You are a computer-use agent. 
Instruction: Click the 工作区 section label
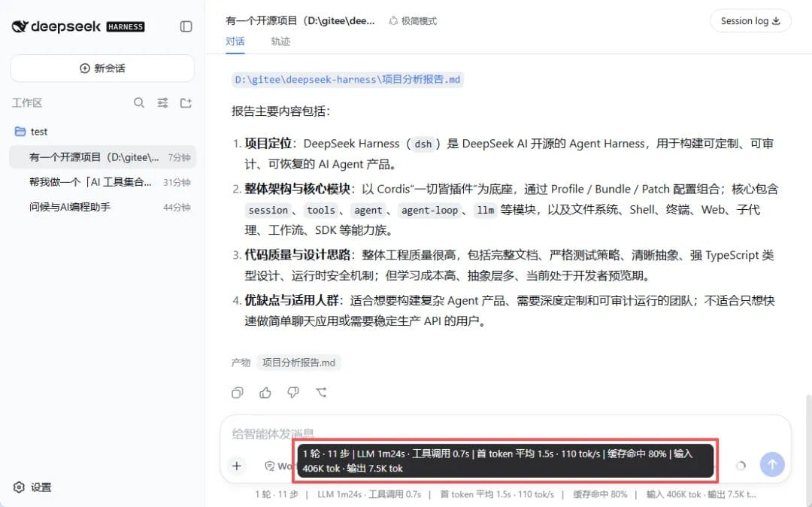pyautogui.click(x=27, y=102)
